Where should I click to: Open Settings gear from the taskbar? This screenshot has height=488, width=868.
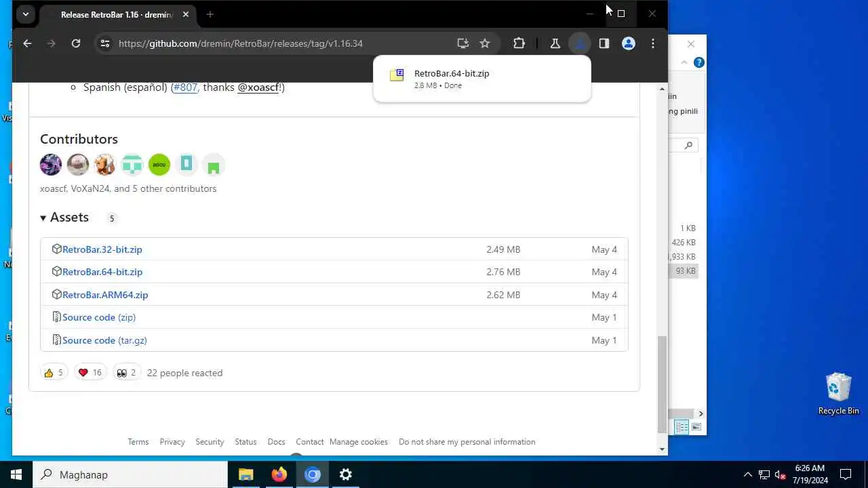coord(345,474)
